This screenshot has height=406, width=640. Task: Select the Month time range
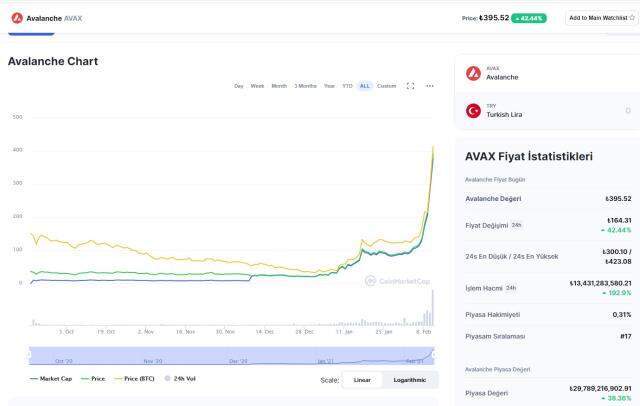tap(279, 86)
